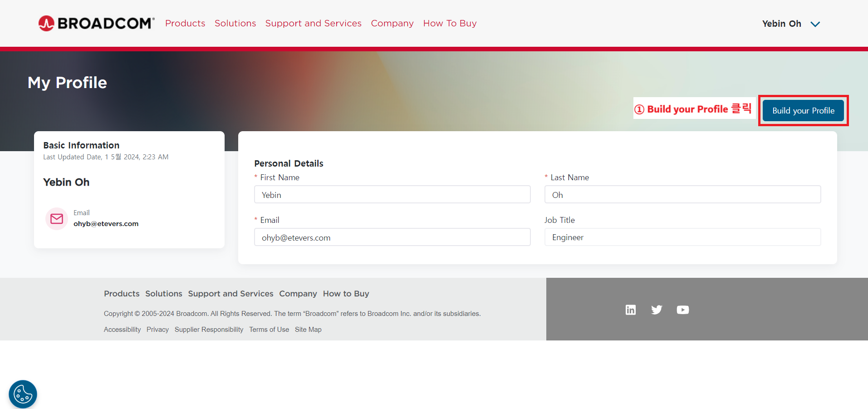Expand the Yebin Oh user menu chevron
This screenshot has height=409, width=868.
(x=815, y=24)
